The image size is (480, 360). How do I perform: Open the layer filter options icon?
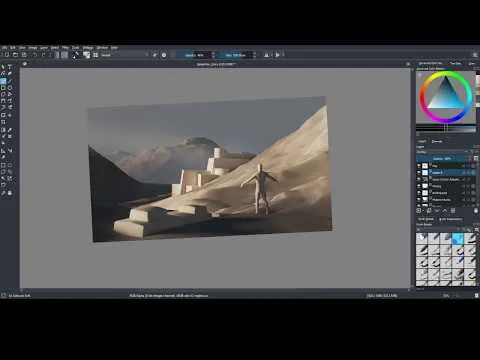pos(476,158)
